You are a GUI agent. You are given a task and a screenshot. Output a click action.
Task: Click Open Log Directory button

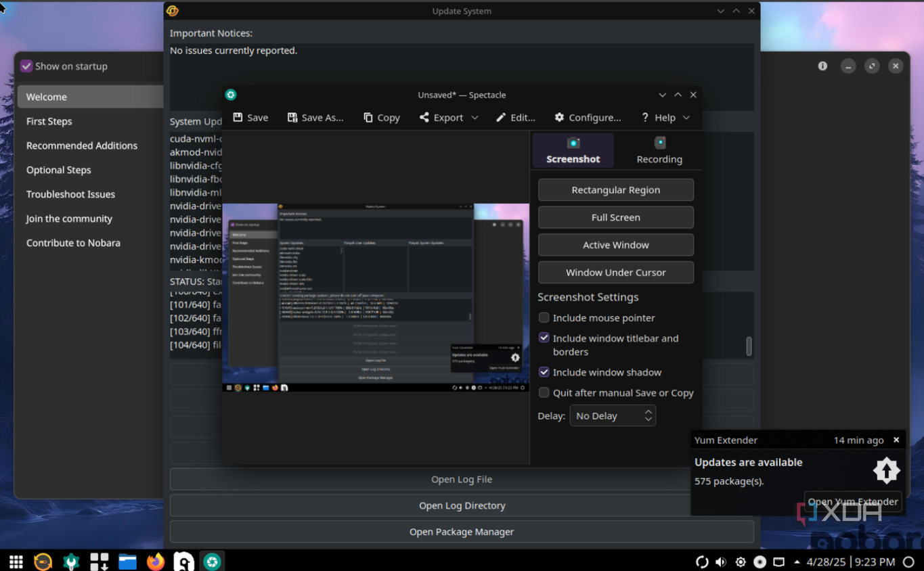[462, 506]
